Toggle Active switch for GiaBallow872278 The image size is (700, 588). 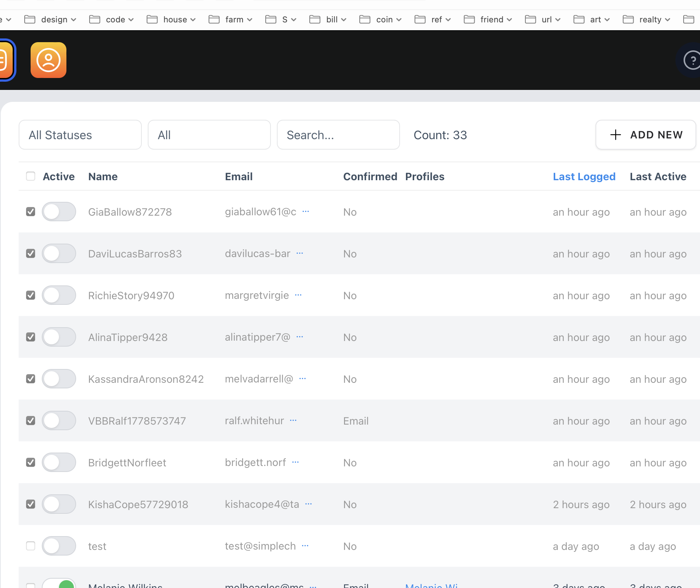59,212
